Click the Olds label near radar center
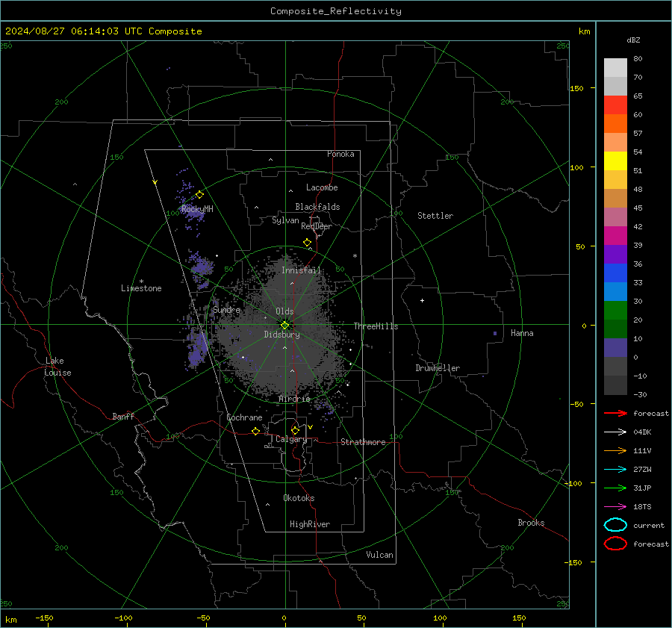The width and height of the screenshot is (672, 628). coord(284,311)
